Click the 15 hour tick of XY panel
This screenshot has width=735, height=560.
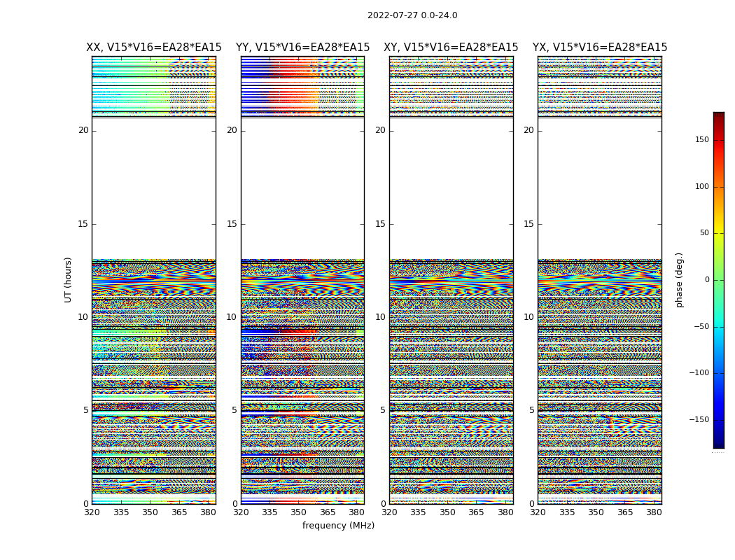(x=381, y=224)
